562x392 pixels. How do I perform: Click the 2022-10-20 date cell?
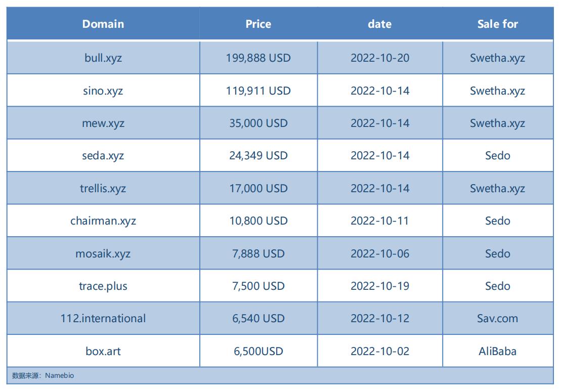(x=380, y=58)
